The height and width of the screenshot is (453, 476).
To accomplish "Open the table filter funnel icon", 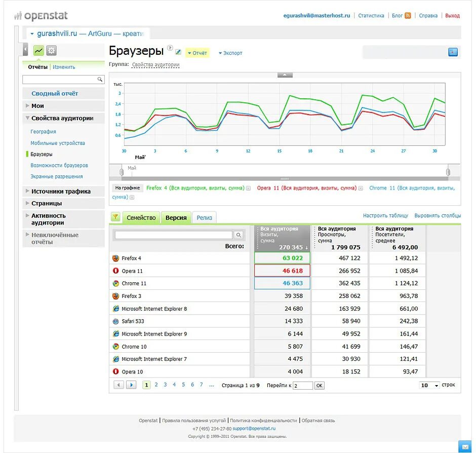I will [x=115, y=217].
